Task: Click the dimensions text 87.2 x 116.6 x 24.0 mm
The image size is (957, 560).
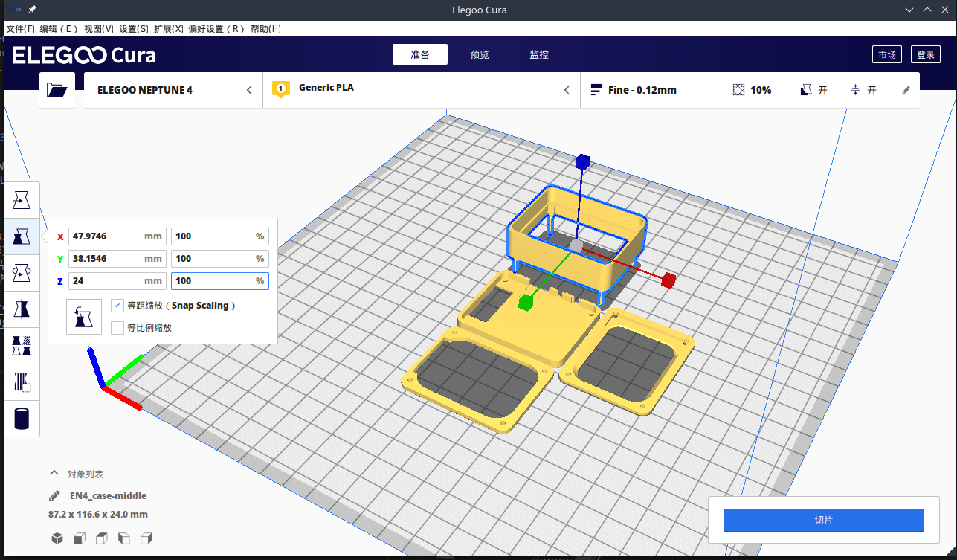Action: 98,515
